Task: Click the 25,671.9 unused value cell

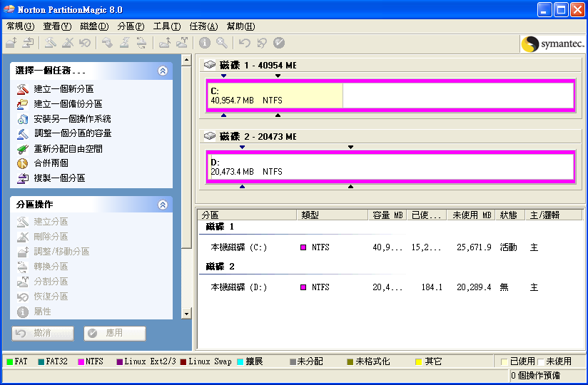Action: 474,247
